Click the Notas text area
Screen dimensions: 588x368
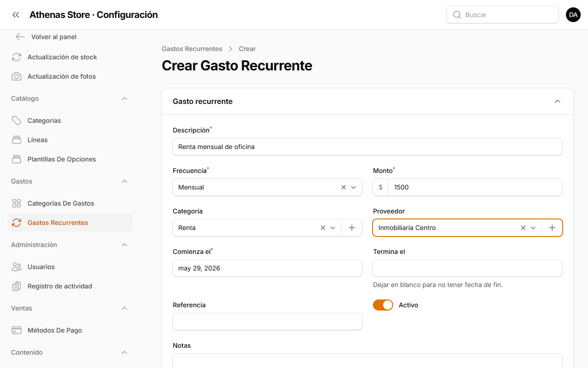click(x=367, y=361)
